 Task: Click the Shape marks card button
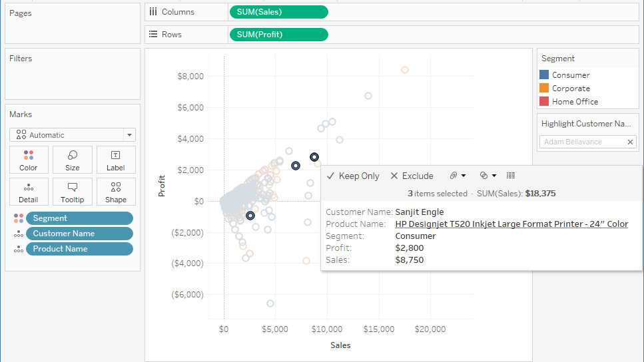pyautogui.click(x=115, y=192)
